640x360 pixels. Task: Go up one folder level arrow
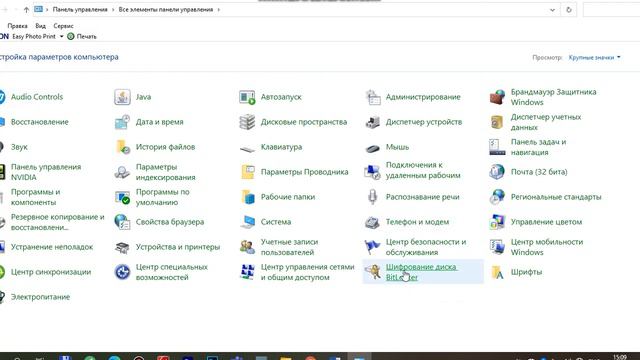click(26, 9)
